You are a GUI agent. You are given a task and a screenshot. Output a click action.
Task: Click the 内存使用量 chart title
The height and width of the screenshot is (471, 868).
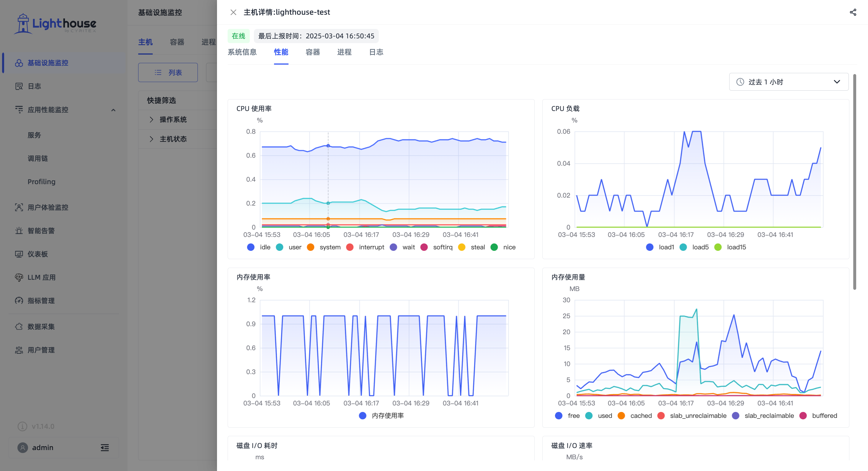568,277
